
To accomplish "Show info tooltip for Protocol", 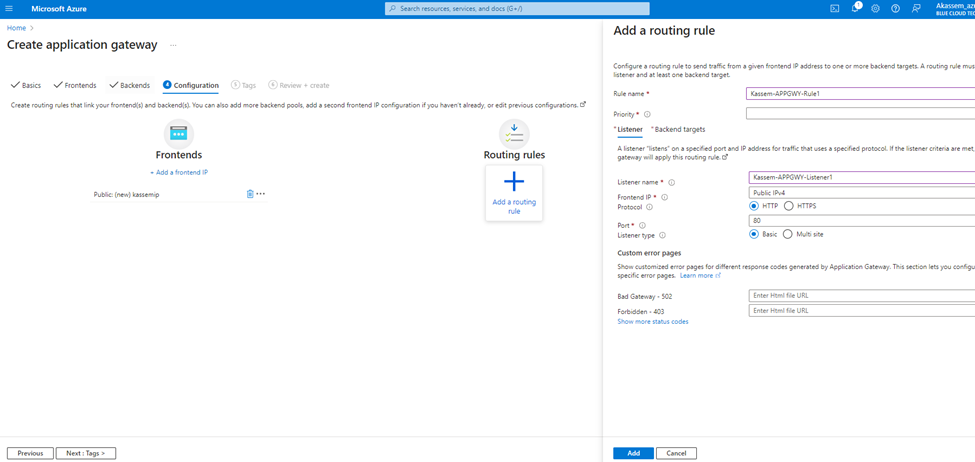I will (x=649, y=206).
